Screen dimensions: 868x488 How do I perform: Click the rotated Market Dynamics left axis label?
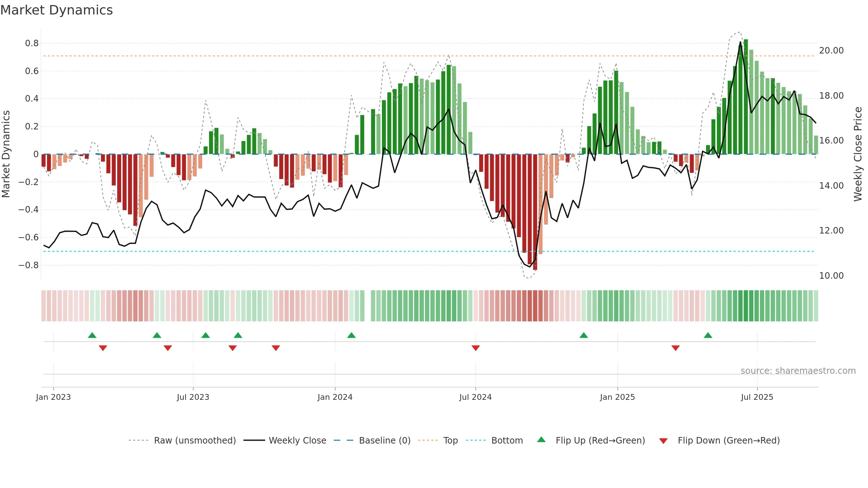(x=6, y=154)
